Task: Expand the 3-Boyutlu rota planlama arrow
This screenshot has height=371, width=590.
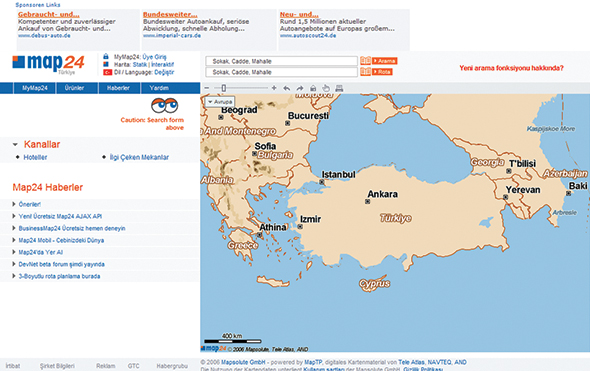Action: (14, 276)
